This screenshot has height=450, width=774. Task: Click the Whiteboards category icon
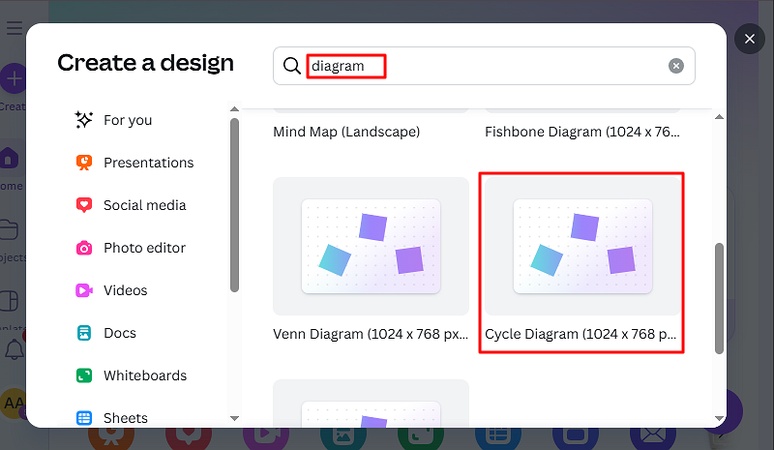(x=84, y=375)
